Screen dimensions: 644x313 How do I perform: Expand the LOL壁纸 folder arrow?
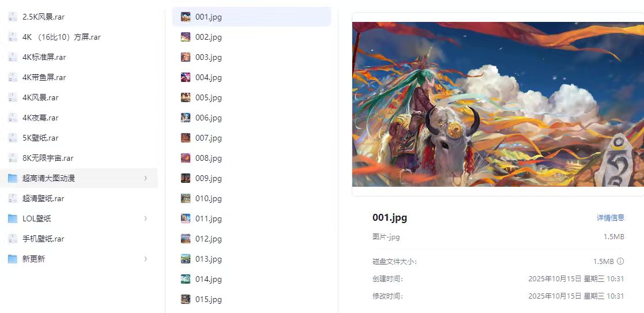coord(145,218)
